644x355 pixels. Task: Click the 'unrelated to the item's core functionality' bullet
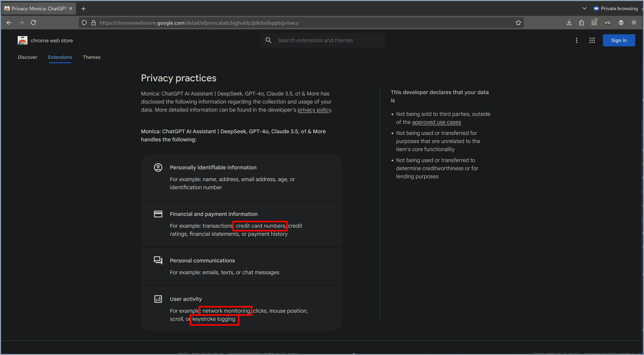438,141
